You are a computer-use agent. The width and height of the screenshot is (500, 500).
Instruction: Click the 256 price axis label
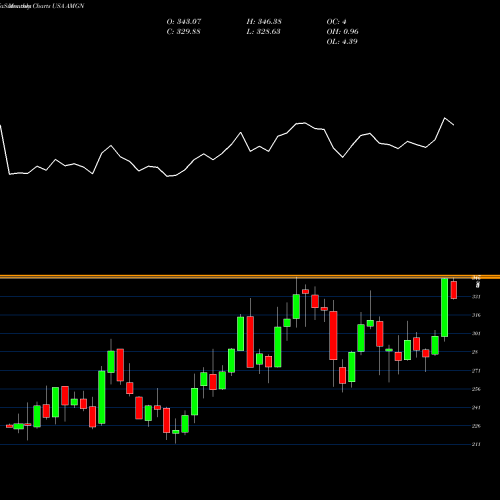point(476,389)
